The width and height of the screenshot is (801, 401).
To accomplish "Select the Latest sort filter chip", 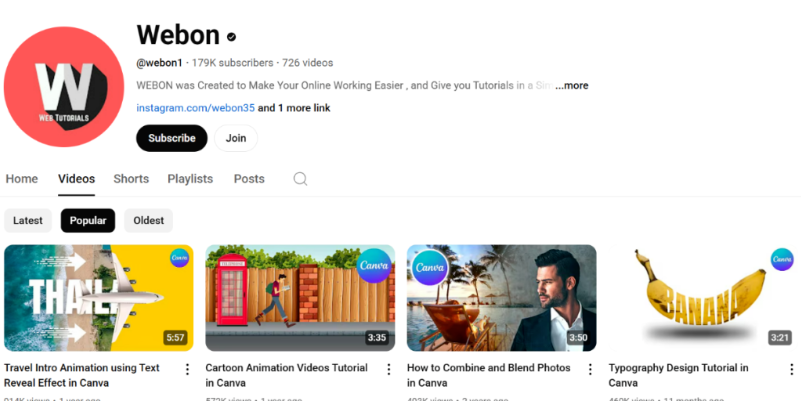I will coord(28,220).
